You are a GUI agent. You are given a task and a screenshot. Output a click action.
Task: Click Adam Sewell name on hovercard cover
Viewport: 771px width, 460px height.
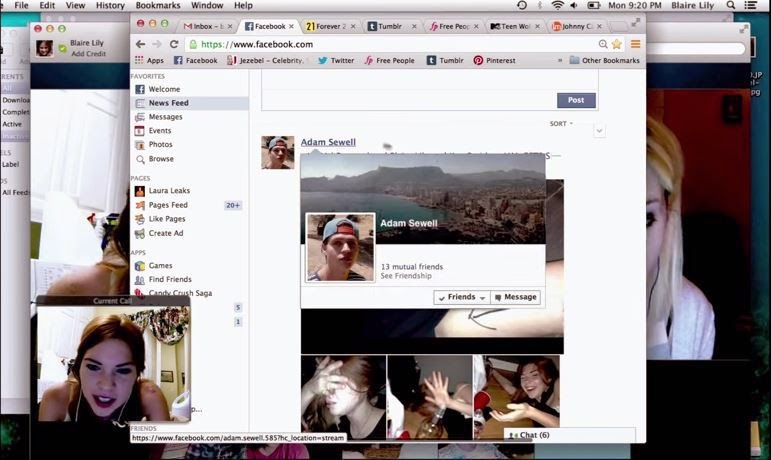[409, 223]
